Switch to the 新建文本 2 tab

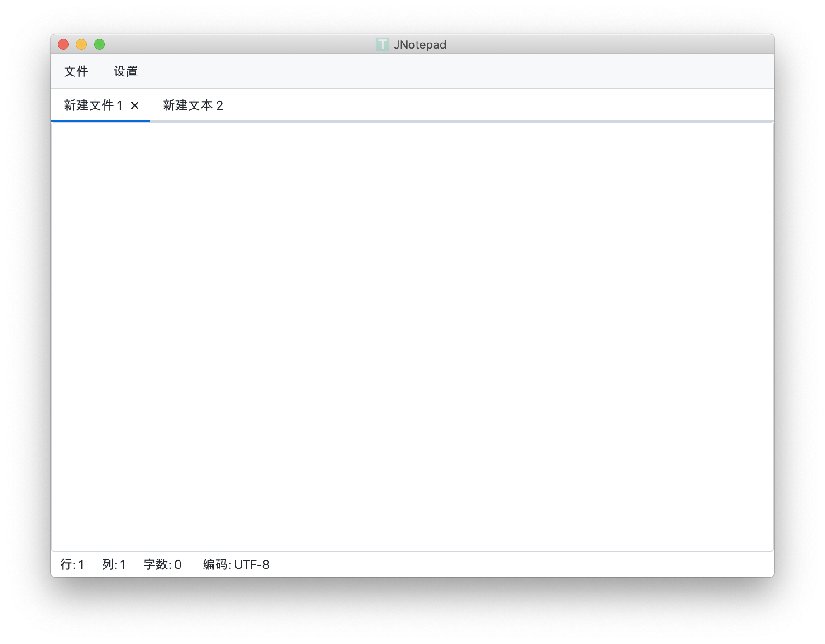193,105
